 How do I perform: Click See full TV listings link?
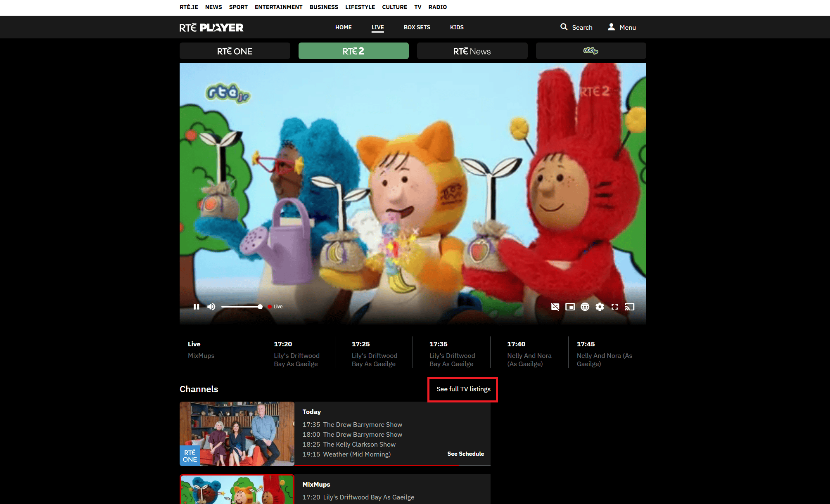(463, 389)
